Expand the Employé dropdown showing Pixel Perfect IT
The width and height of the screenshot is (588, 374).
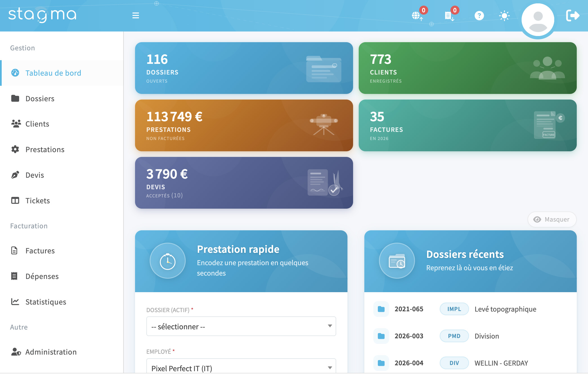click(241, 367)
